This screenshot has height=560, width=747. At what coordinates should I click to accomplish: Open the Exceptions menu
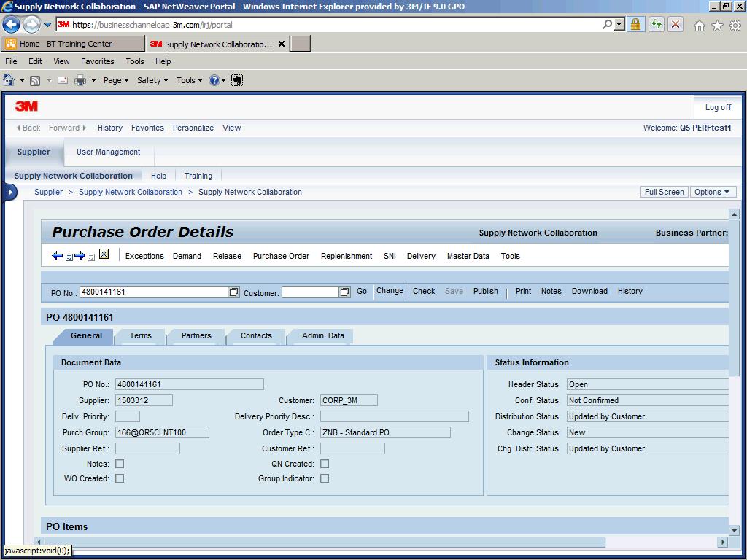tap(144, 256)
